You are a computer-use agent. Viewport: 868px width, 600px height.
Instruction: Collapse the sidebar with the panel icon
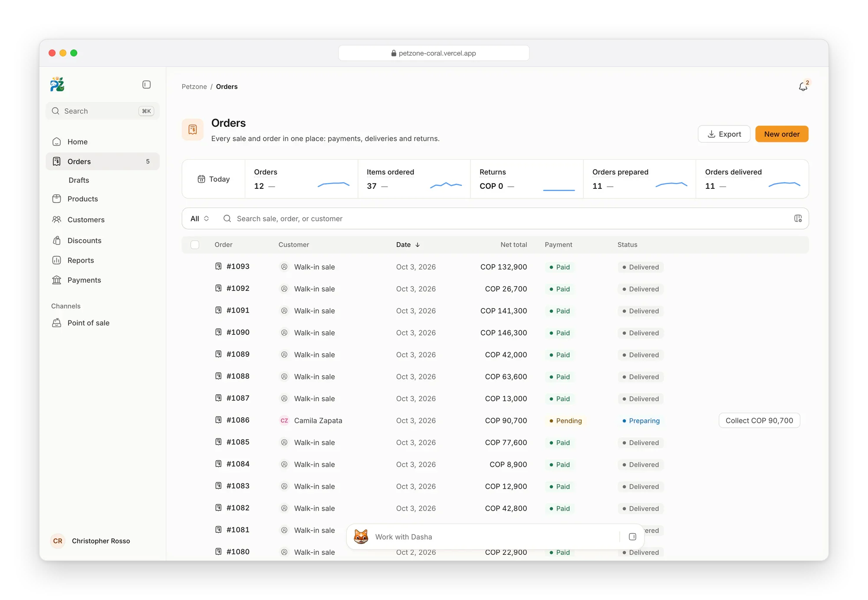click(x=147, y=85)
